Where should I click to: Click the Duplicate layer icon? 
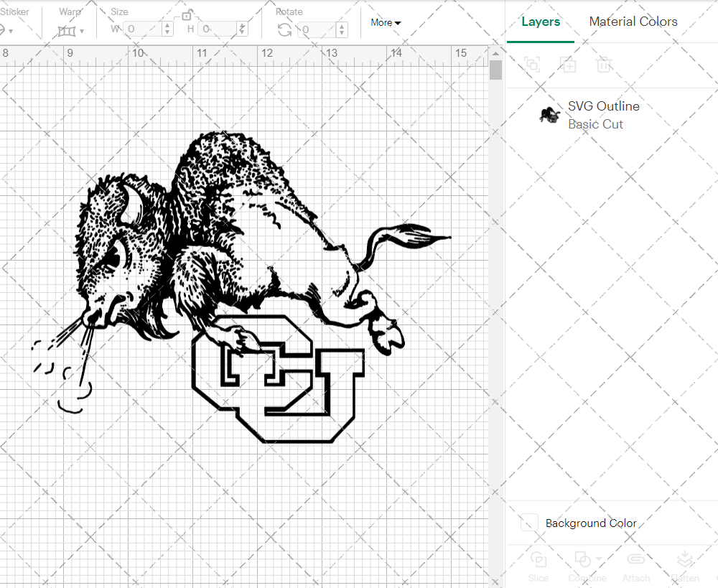568,65
